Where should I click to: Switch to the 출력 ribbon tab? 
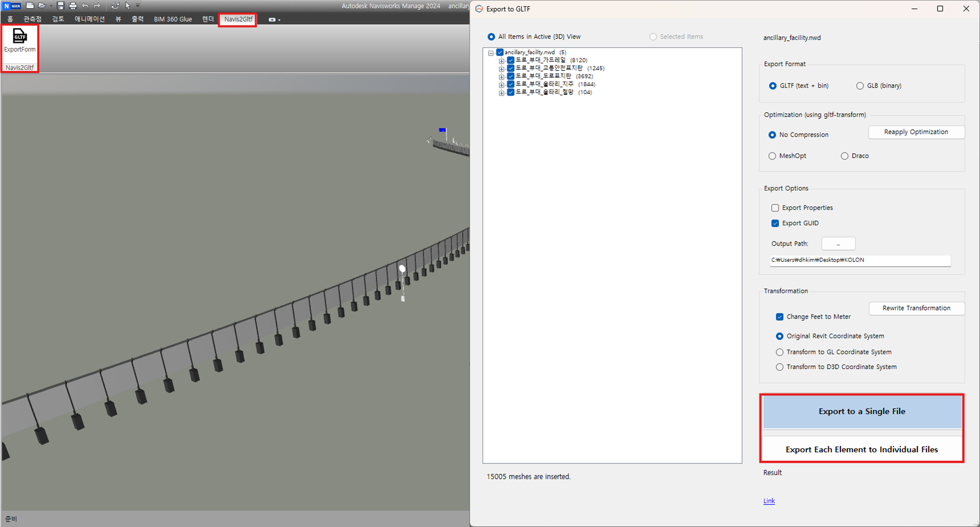tap(138, 19)
